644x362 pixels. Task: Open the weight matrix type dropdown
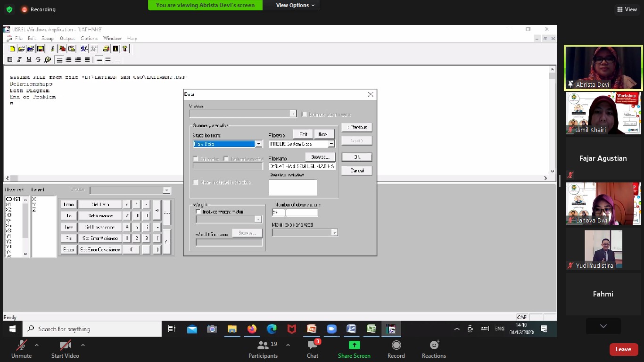tap(258, 219)
